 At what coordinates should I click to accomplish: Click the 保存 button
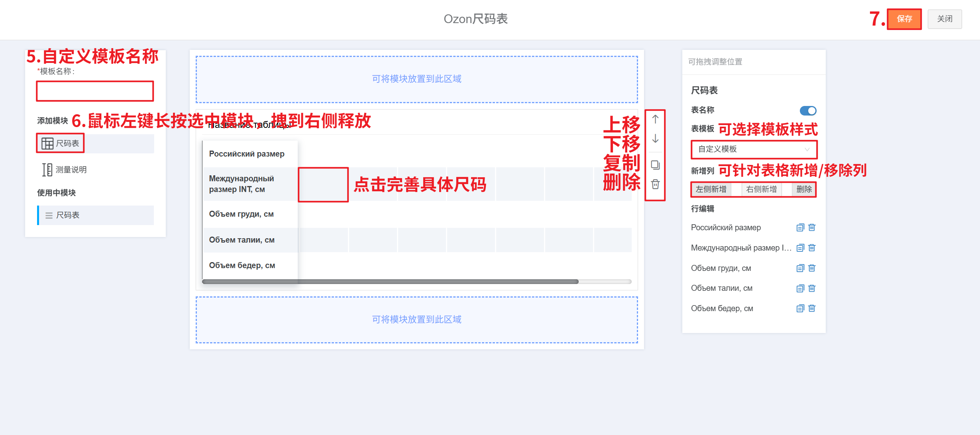tap(904, 19)
